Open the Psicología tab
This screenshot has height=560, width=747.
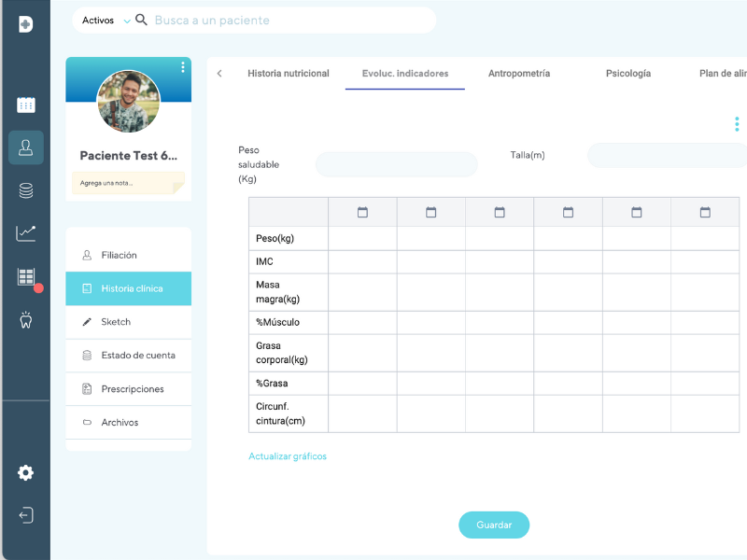pos(627,72)
